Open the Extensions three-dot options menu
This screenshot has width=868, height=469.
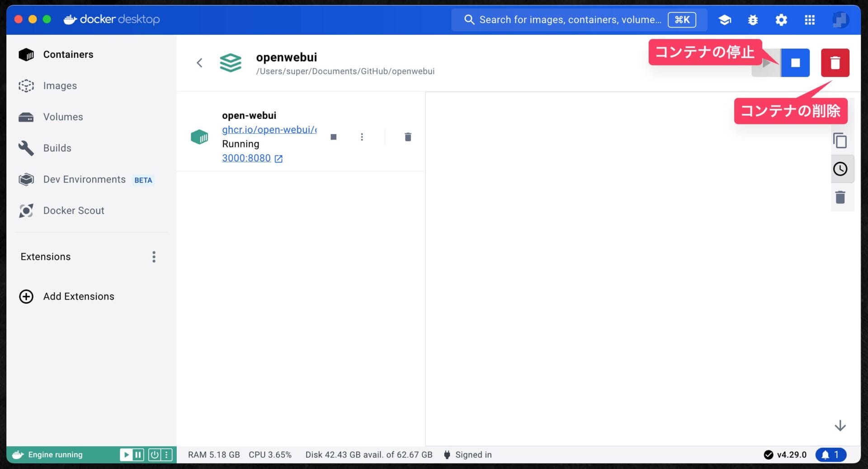click(x=154, y=257)
